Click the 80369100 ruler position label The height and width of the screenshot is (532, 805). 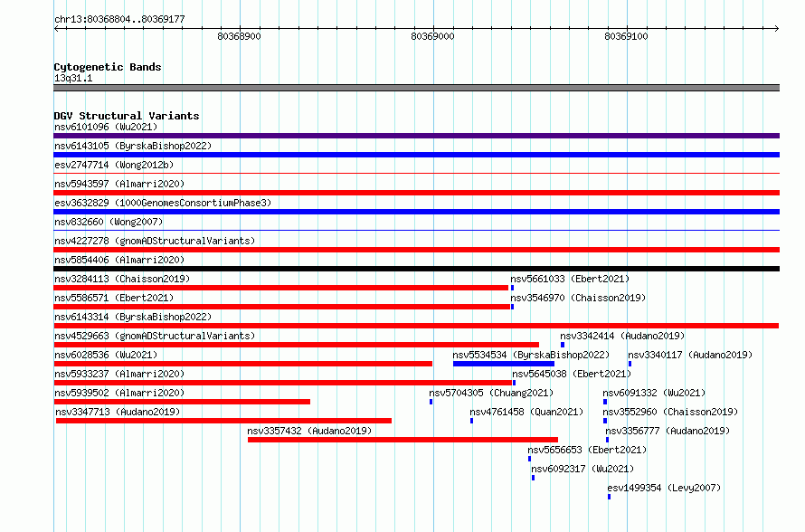point(626,36)
